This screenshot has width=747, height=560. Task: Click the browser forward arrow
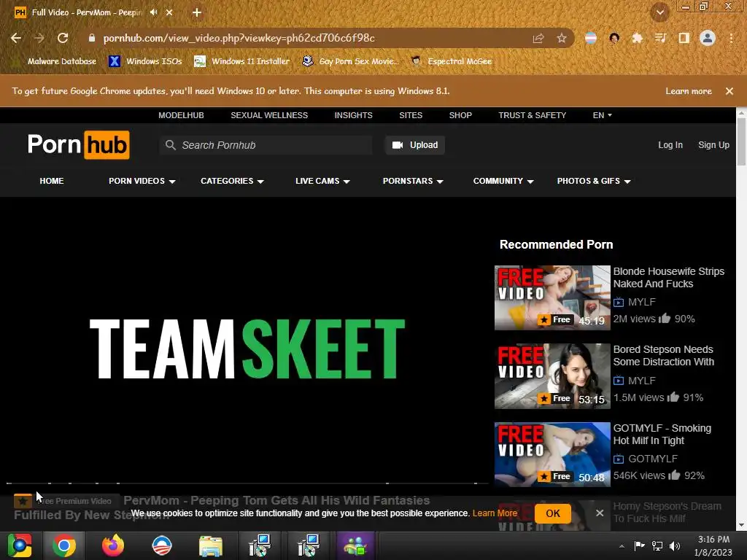(39, 38)
